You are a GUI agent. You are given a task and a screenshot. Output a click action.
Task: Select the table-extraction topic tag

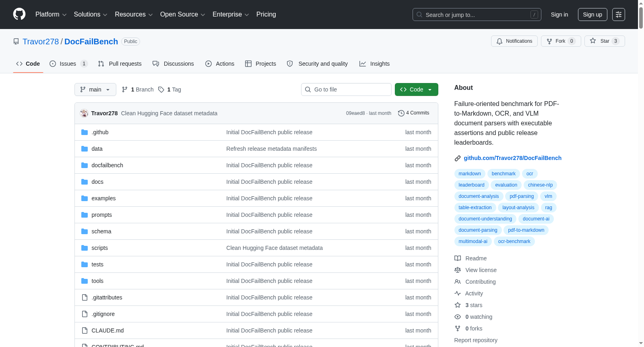[x=475, y=208]
